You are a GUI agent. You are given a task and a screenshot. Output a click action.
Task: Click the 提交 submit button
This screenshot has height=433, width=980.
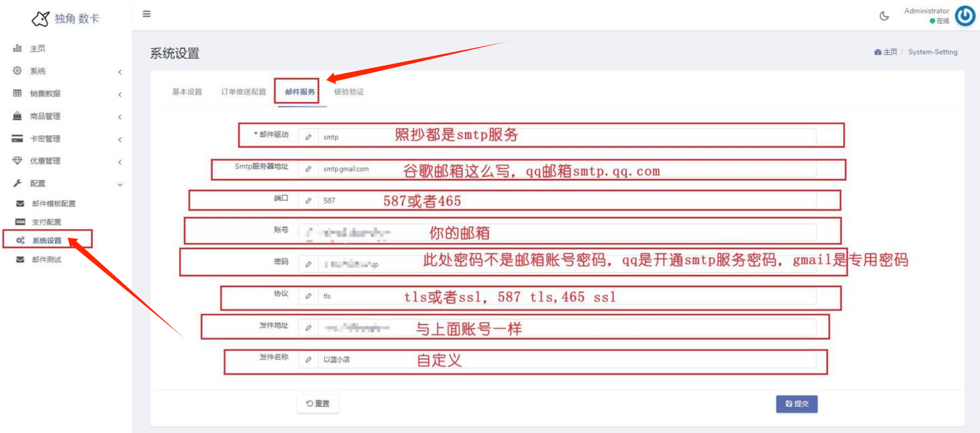(797, 403)
